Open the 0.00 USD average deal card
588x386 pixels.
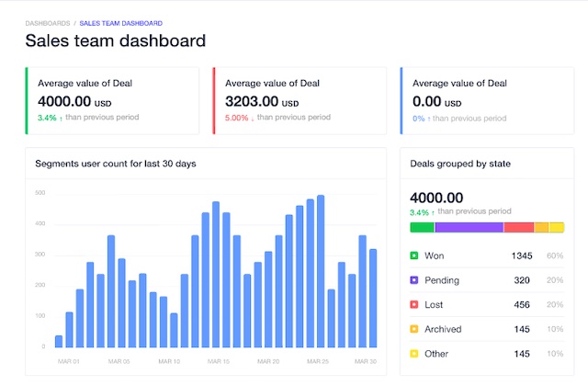(x=487, y=100)
